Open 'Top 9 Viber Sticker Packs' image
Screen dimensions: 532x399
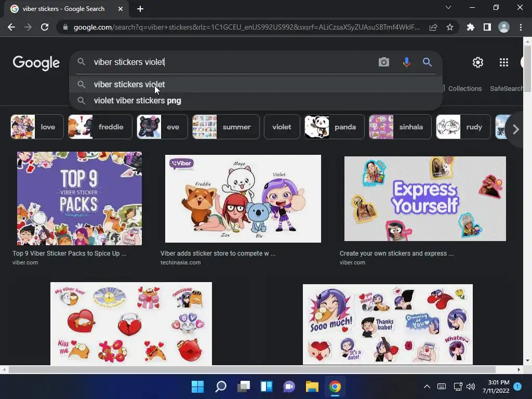click(79, 198)
